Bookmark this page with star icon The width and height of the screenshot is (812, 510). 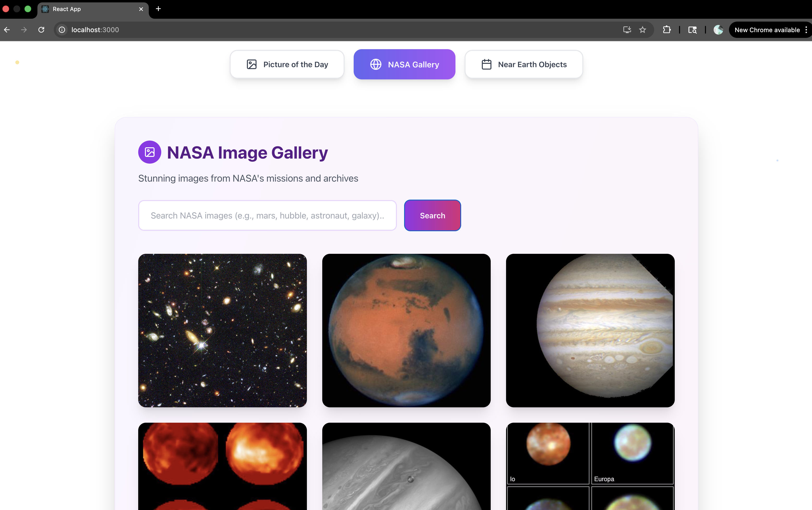coord(642,30)
